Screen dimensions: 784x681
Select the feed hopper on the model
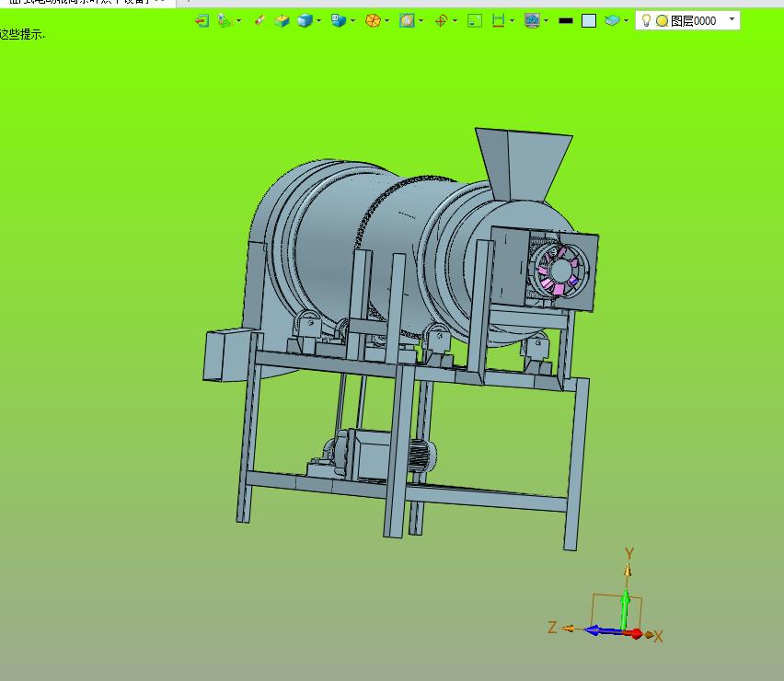tap(524, 165)
